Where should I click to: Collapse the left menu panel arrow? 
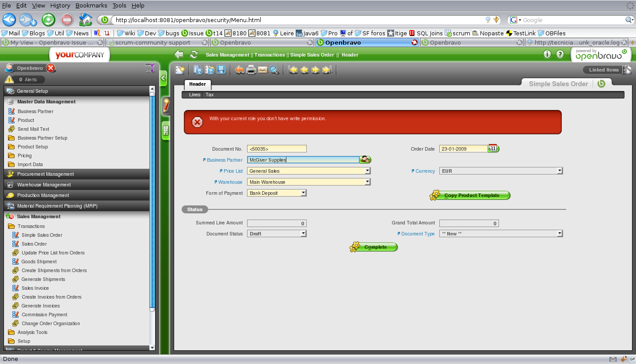pos(163,78)
